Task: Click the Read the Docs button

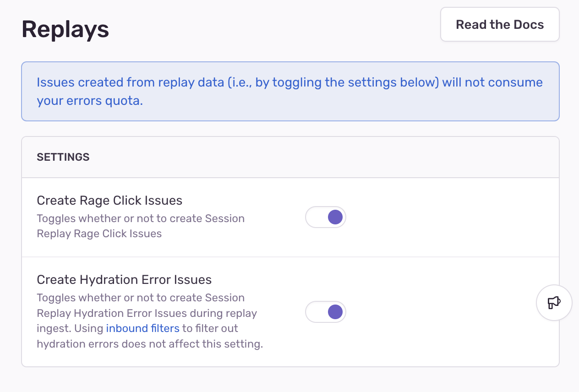Action: click(500, 25)
